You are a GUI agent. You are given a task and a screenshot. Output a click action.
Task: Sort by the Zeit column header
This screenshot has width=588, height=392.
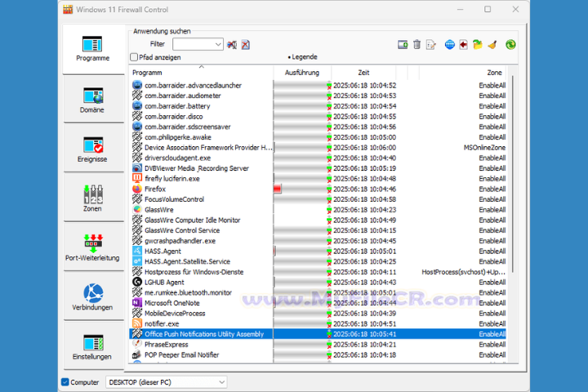(363, 73)
